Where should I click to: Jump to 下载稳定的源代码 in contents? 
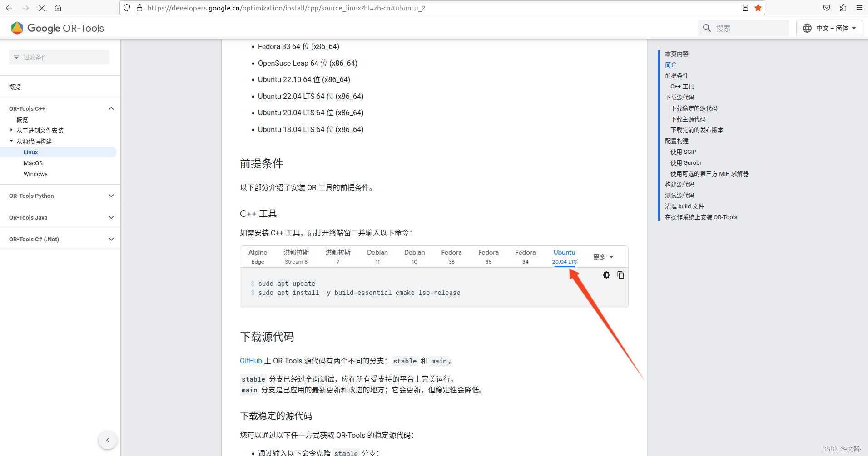[x=694, y=108]
